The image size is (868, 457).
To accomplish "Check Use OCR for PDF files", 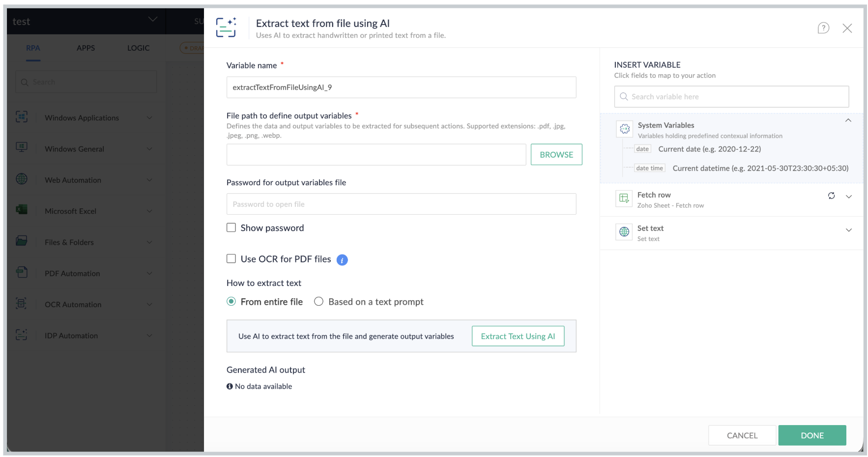I will point(231,258).
